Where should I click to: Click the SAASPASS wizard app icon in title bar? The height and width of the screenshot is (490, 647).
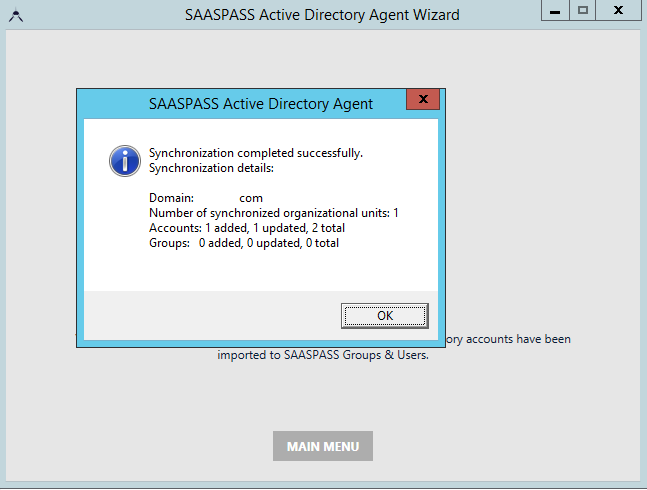[x=14, y=15]
